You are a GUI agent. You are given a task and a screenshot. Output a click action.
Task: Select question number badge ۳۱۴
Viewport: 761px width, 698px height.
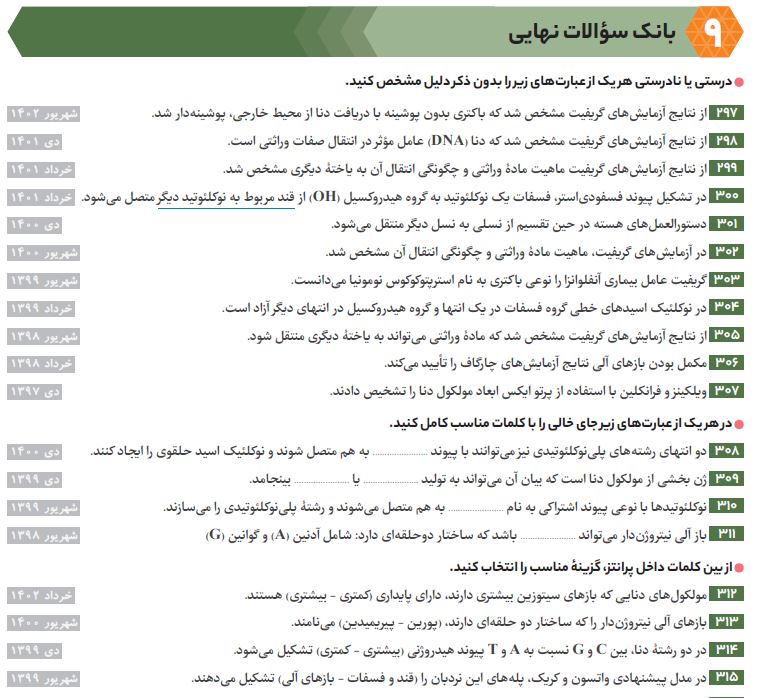pos(726,649)
